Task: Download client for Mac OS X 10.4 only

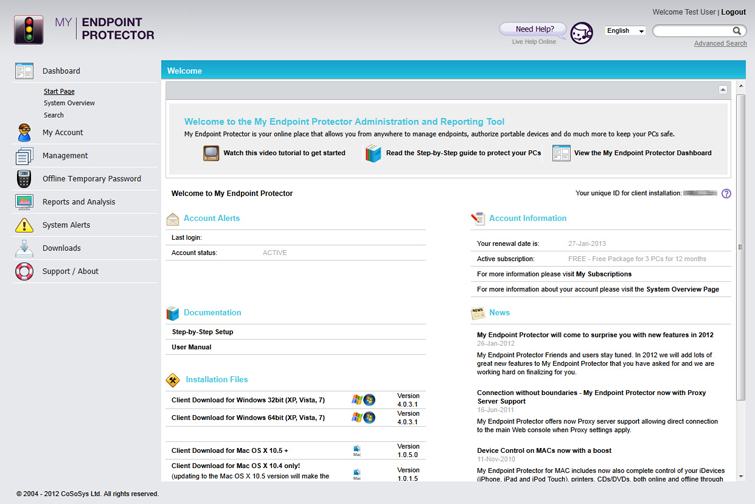Action: click(x=235, y=465)
